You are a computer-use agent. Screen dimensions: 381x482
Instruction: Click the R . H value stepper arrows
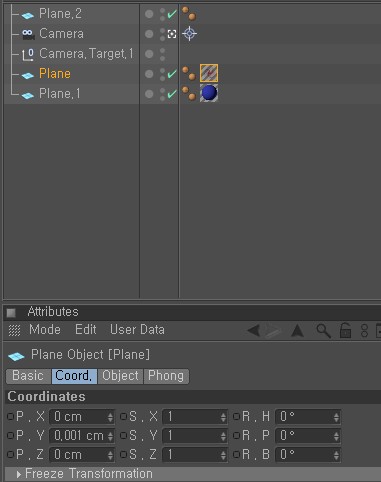pos(336,417)
